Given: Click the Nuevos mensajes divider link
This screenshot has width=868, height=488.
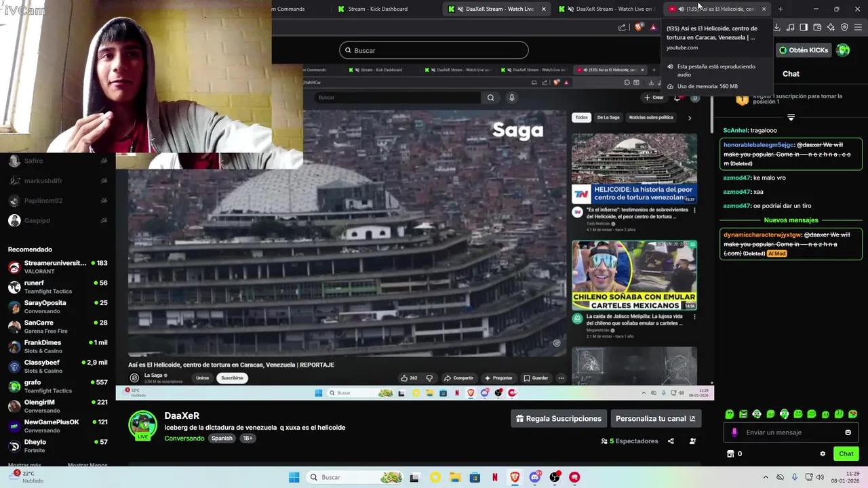Looking at the screenshot, I should click(x=791, y=220).
